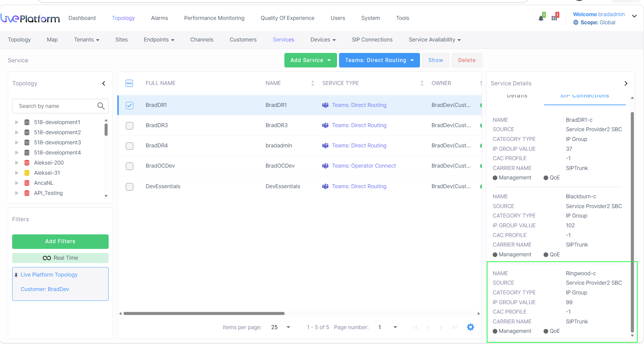This screenshot has width=644, height=345.
Task: Open Performance Monitoring menu
Action: click(214, 18)
